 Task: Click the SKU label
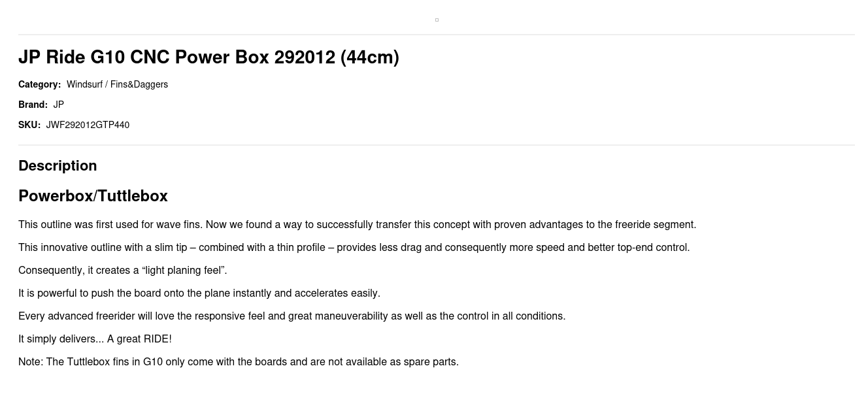click(29, 125)
